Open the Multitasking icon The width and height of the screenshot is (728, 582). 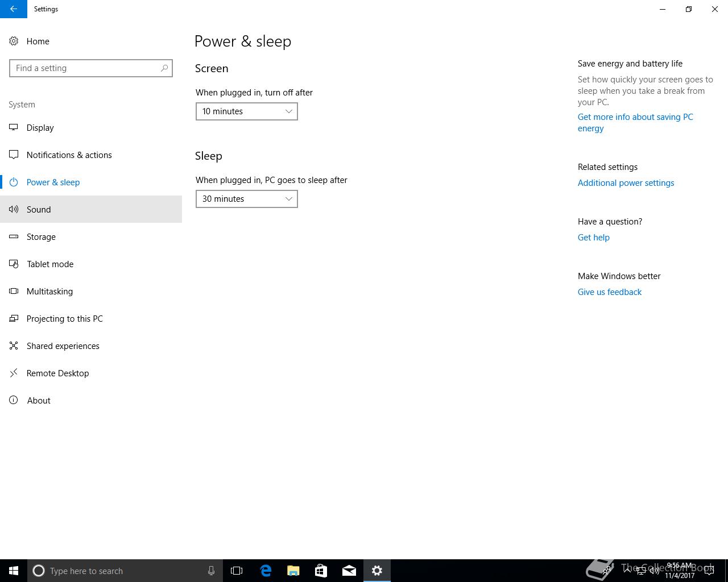pyautogui.click(x=14, y=291)
